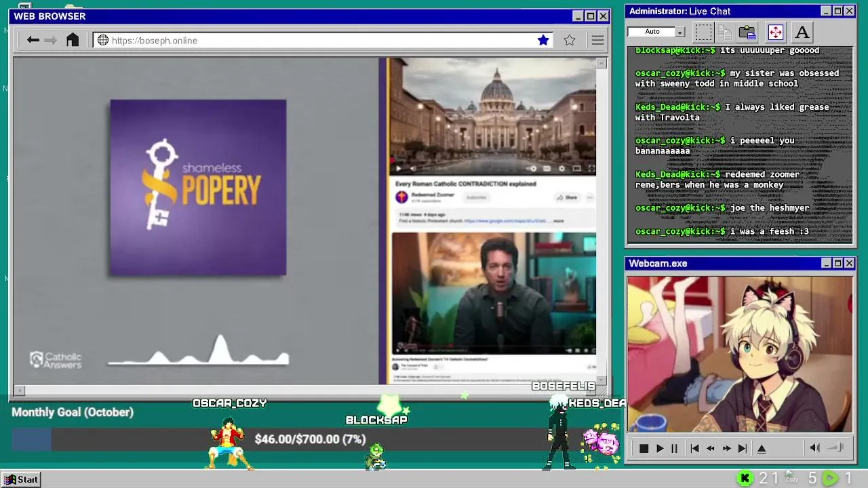
Task: Adjust the Webcam.exe volume slider
Action: pyautogui.click(x=836, y=447)
